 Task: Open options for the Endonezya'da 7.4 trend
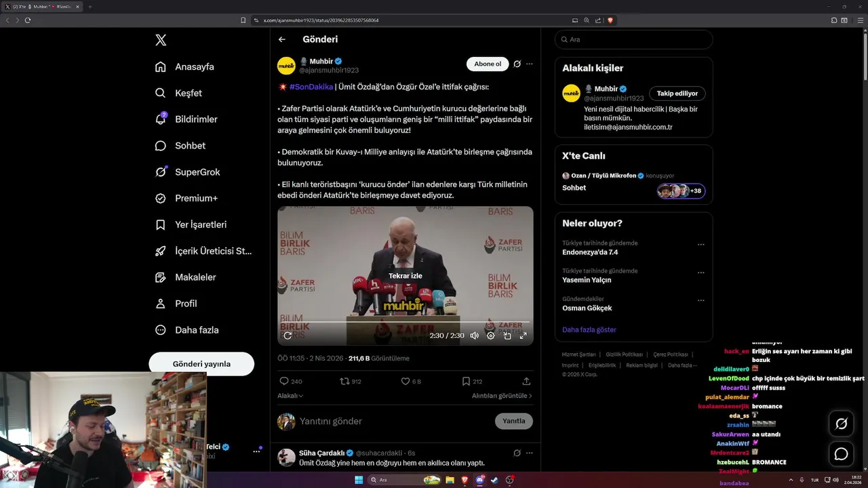(x=701, y=245)
